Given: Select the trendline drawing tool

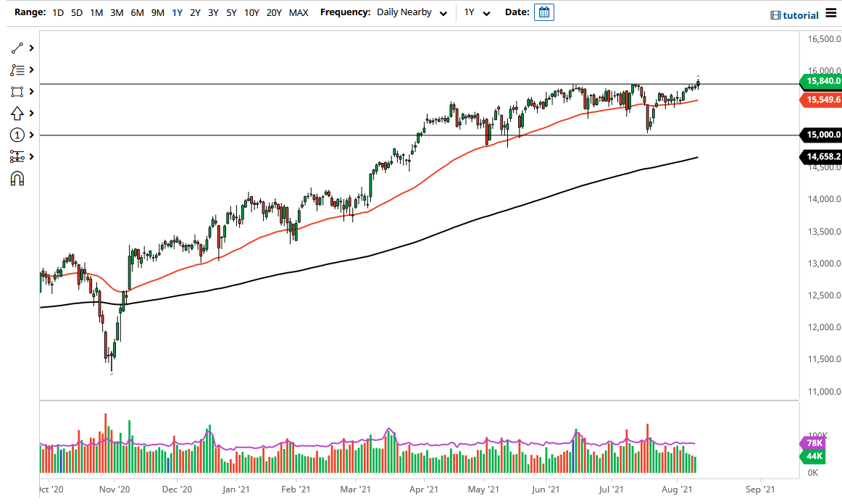Looking at the screenshot, I should coord(16,48).
